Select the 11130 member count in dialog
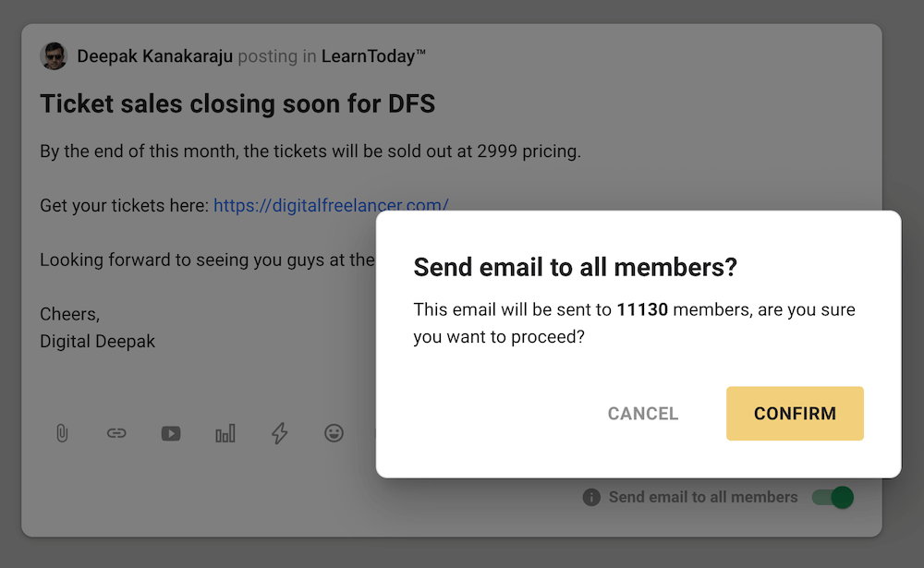Viewport: 924px width, 568px height. [642, 309]
